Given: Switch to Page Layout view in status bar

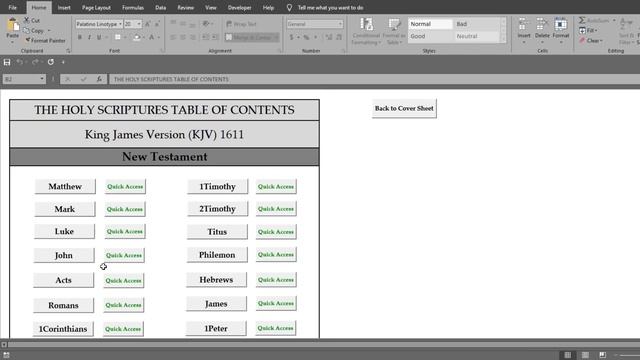Looking at the screenshot, I should tap(585, 355).
